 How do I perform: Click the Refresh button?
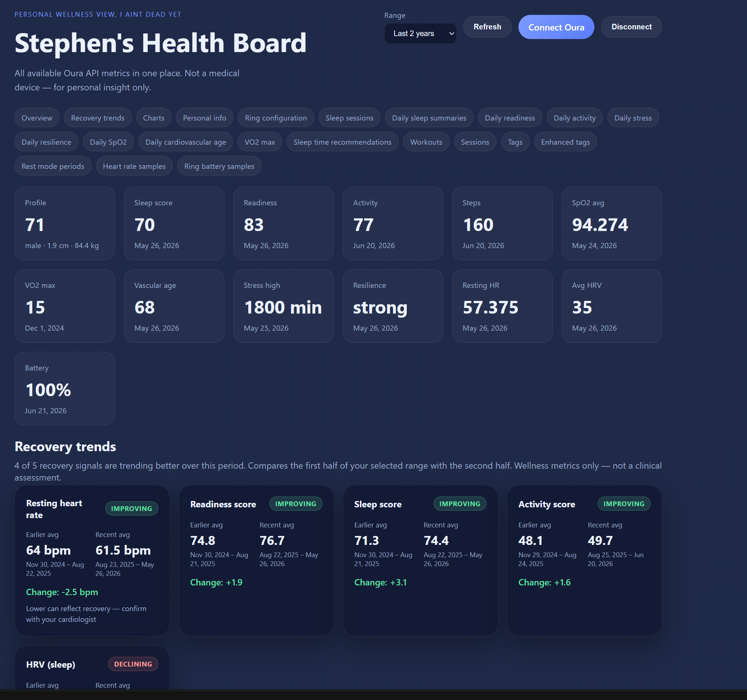(487, 27)
